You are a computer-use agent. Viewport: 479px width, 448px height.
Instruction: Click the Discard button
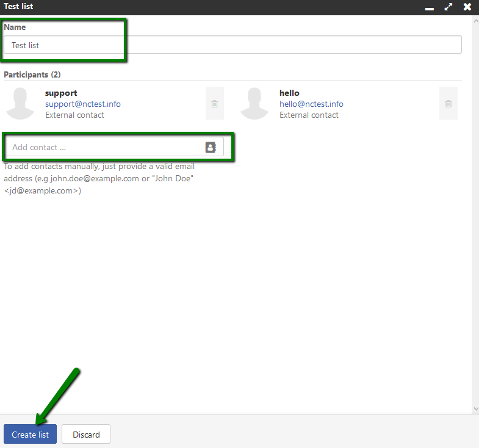(86, 434)
